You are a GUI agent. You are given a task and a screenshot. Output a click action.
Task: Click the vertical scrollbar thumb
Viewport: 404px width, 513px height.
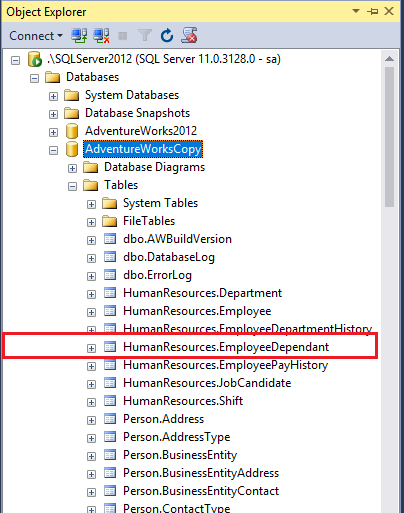[x=389, y=137]
